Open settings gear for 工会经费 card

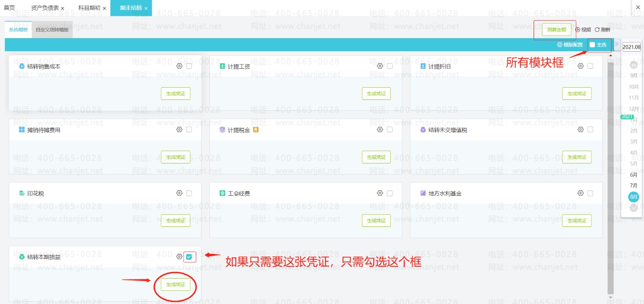pyautogui.click(x=380, y=193)
